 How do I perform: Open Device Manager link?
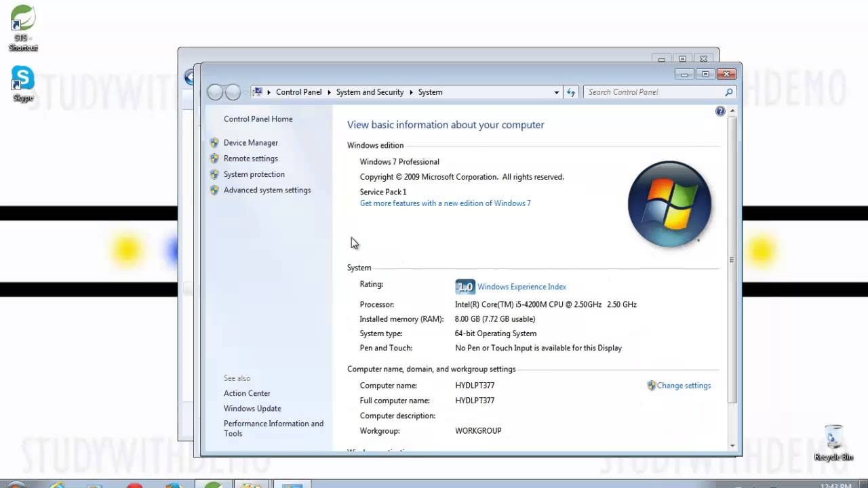tap(251, 143)
